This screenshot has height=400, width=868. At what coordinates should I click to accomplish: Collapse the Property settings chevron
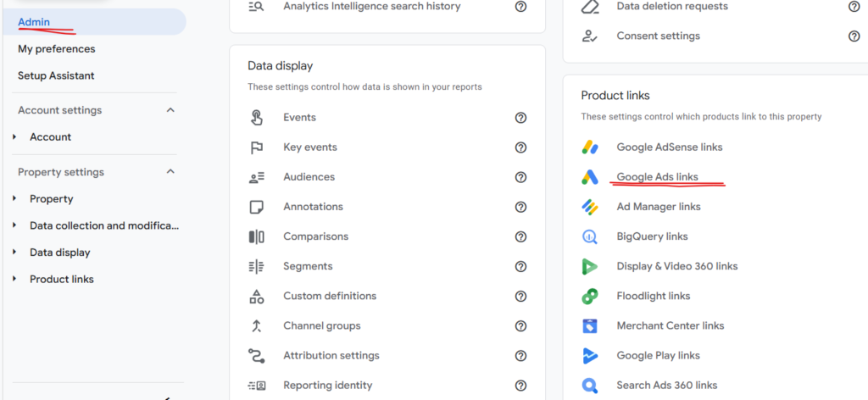(170, 172)
